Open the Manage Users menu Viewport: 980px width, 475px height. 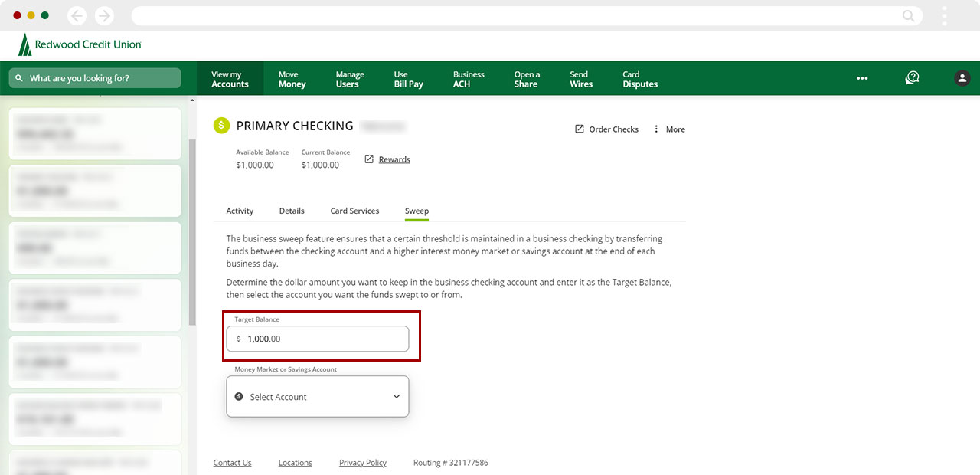click(350, 79)
